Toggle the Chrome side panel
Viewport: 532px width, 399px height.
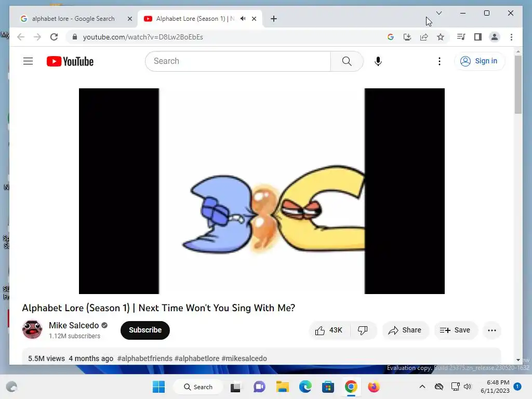coord(478,37)
